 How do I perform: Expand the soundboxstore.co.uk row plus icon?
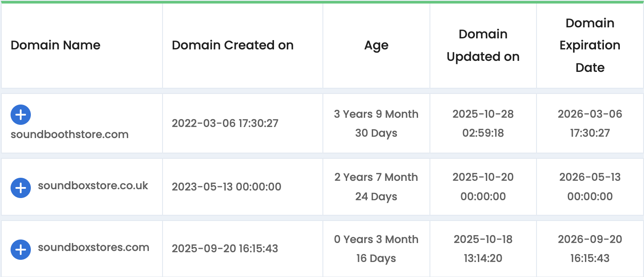pyautogui.click(x=21, y=188)
